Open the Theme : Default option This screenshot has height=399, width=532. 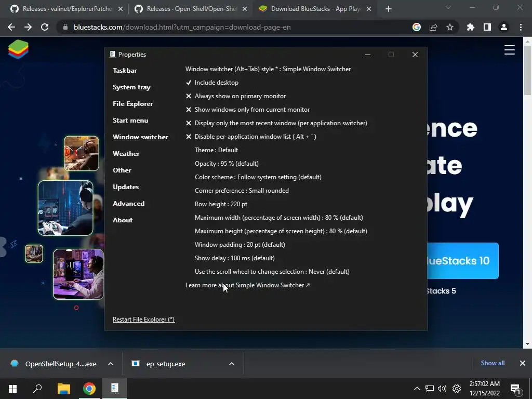click(216, 150)
